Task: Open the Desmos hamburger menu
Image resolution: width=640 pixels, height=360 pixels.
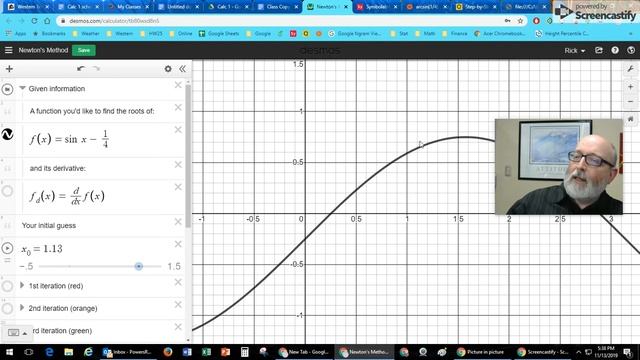Action: [x=9, y=50]
